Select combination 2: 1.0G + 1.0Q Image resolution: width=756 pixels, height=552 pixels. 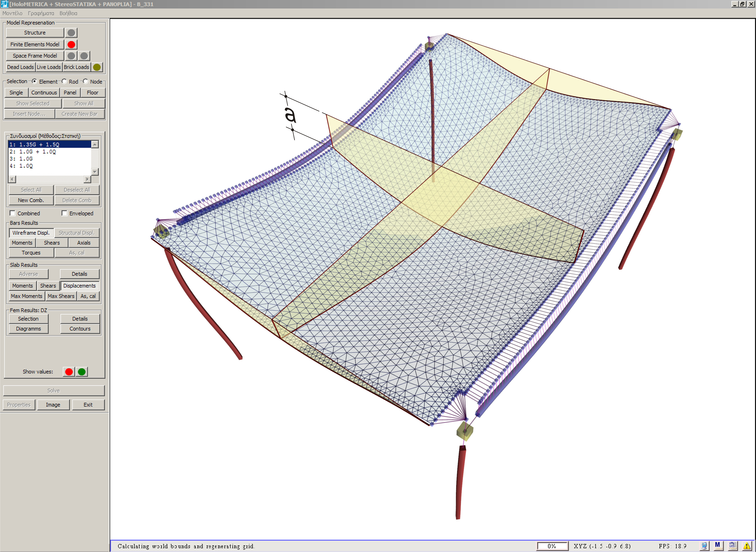[33, 152]
